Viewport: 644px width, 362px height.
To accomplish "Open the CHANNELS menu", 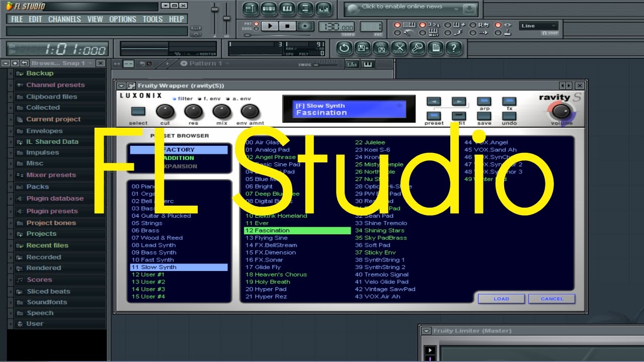I will 64,19.
